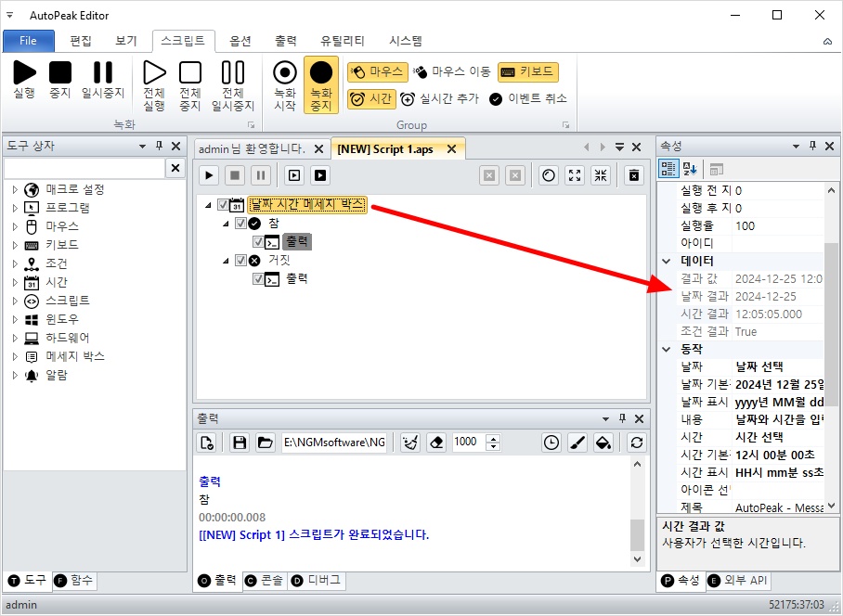Screen dimensions: 843x616
Task: Switch to the 옵션 ribbon tab
Action: tap(240, 41)
